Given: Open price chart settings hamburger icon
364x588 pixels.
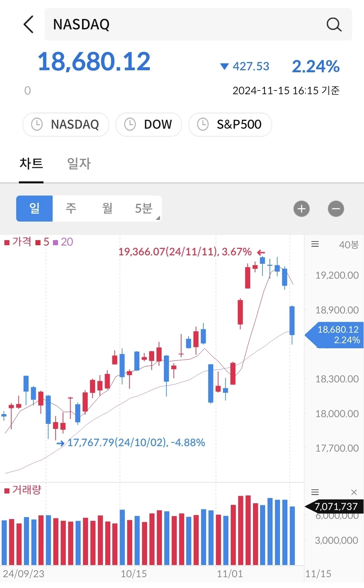Looking at the screenshot, I should 315,244.
